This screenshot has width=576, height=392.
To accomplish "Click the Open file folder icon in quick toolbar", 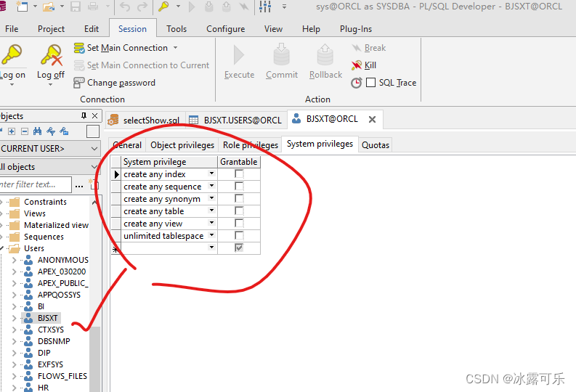I will [x=49, y=7].
